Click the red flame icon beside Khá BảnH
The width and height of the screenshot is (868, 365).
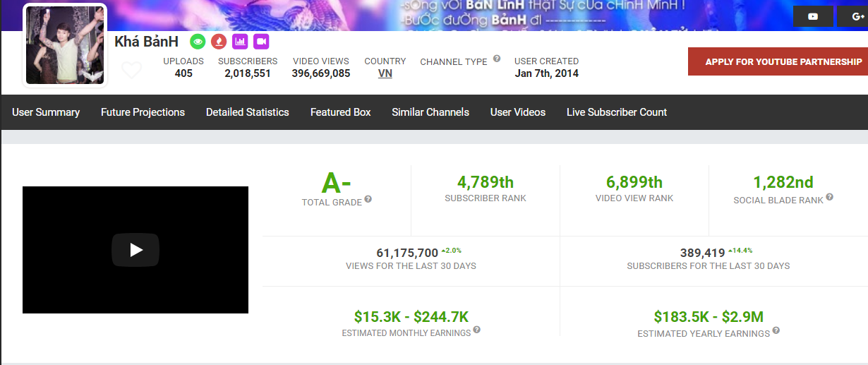click(219, 42)
